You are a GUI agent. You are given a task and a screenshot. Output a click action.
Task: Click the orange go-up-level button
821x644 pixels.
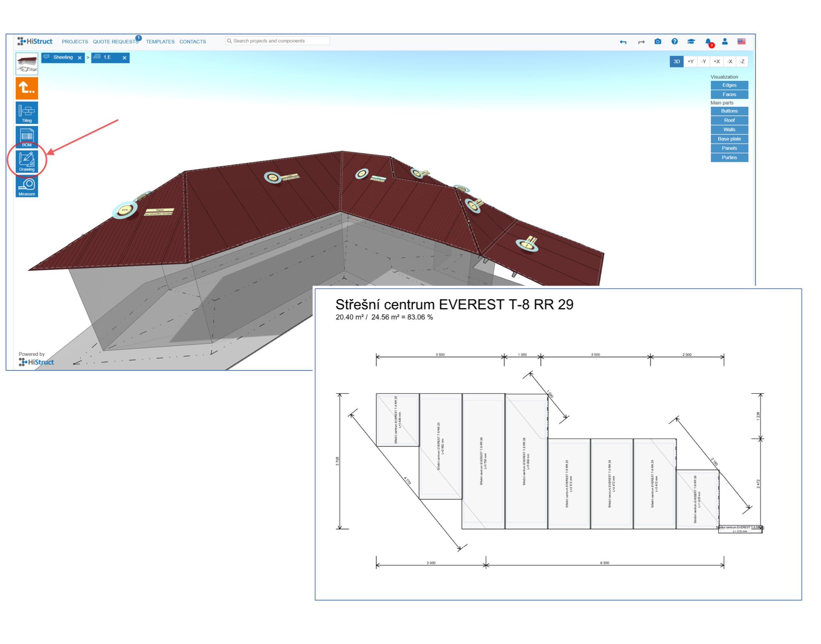(x=27, y=88)
